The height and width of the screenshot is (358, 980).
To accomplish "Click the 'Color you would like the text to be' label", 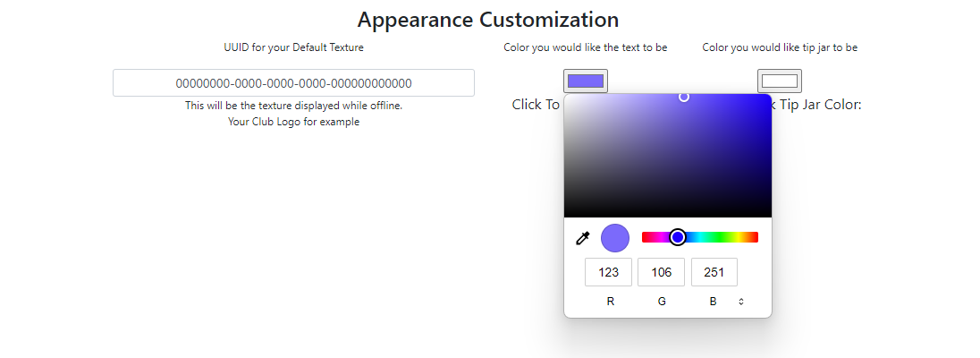I will (586, 47).
